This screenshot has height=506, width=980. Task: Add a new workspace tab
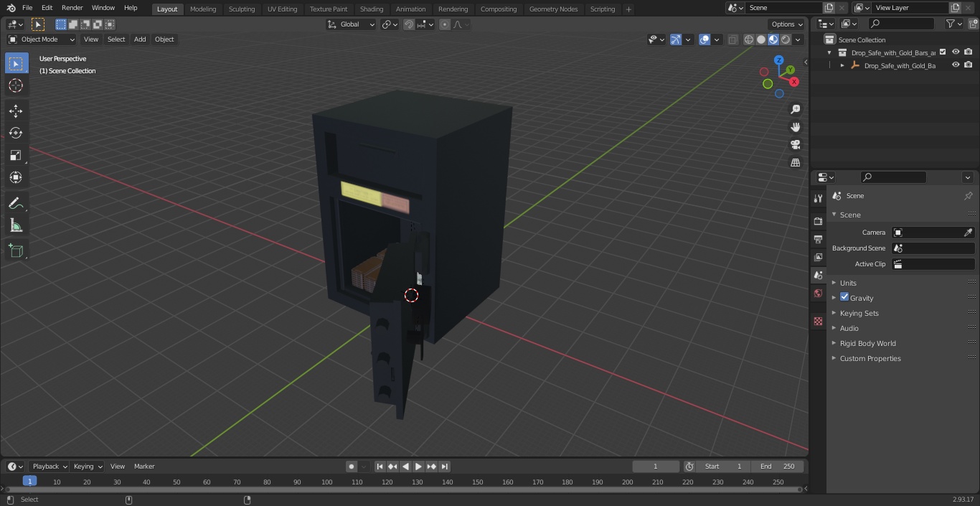(x=628, y=9)
